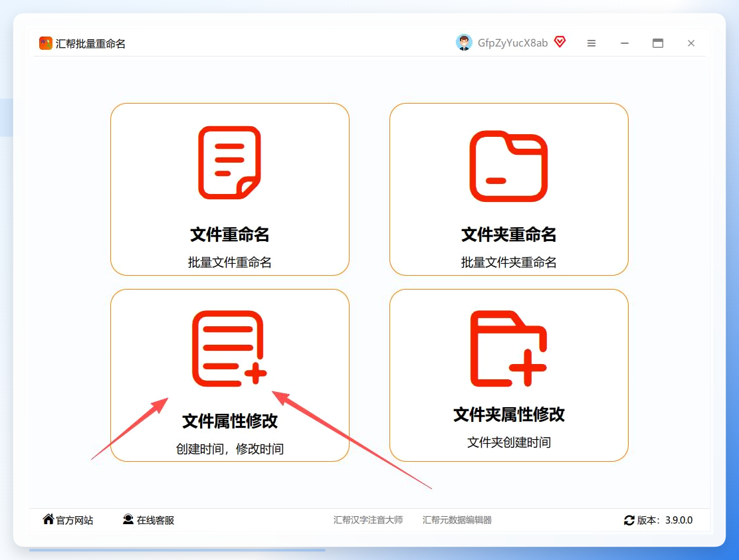Image resolution: width=739 pixels, height=560 pixels.
Task: Click the customer service headset icon
Action: click(128, 519)
